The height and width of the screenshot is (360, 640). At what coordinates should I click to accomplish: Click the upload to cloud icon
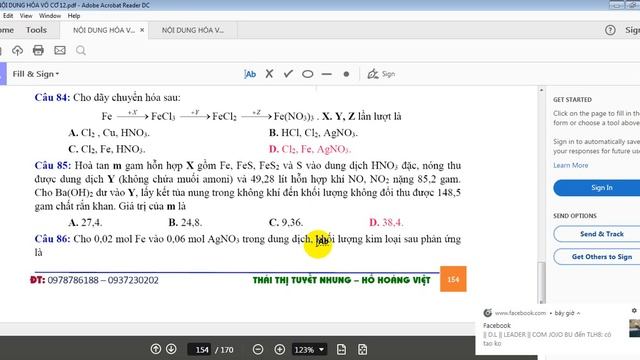pyautogui.click(x=17, y=50)
